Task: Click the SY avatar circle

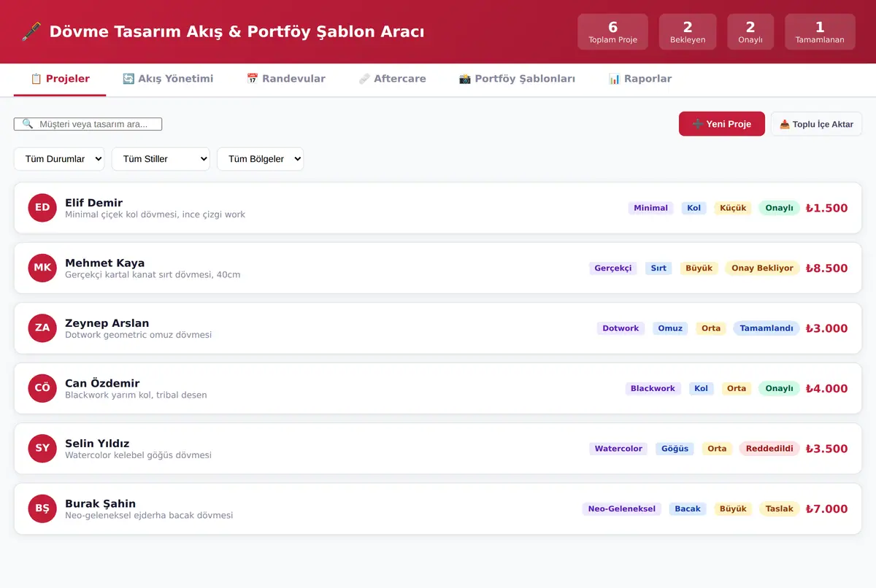Action: point(42,449)
